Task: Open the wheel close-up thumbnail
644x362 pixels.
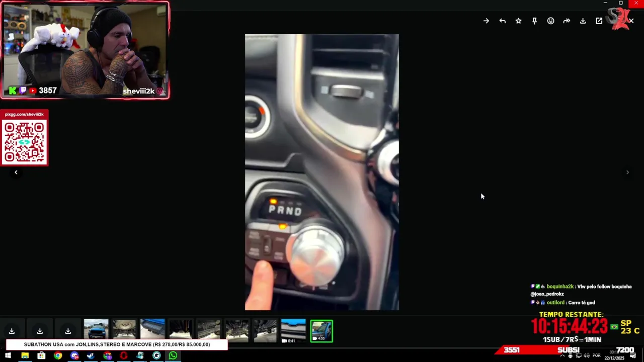Action: coord(124,331)
